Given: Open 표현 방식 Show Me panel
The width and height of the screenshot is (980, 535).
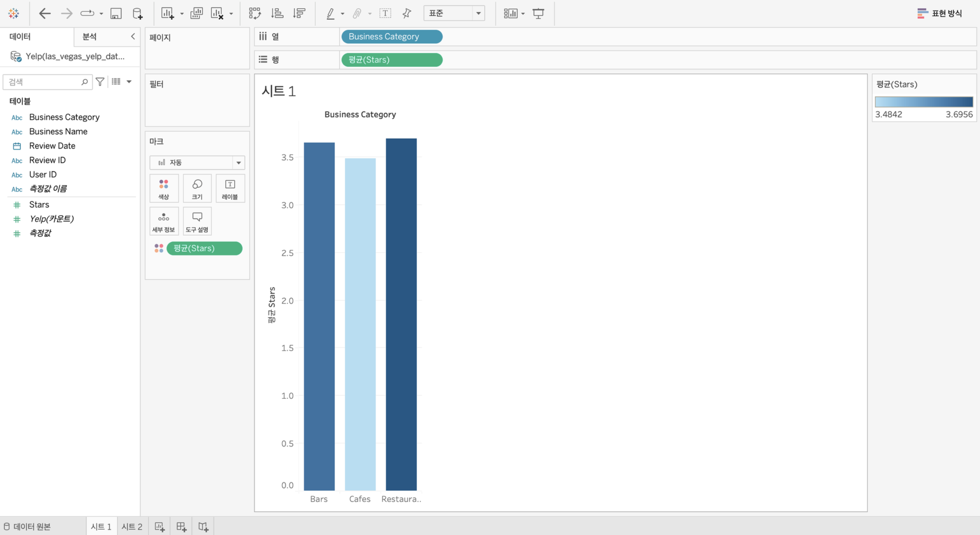Looking at the screenshot, I should 939,13.
